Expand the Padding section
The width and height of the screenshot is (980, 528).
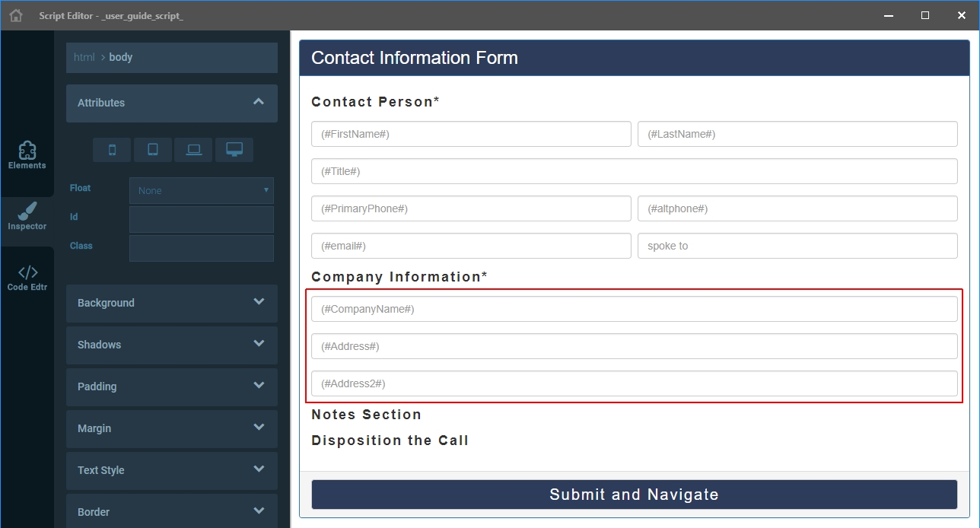[x=172, y=386]
